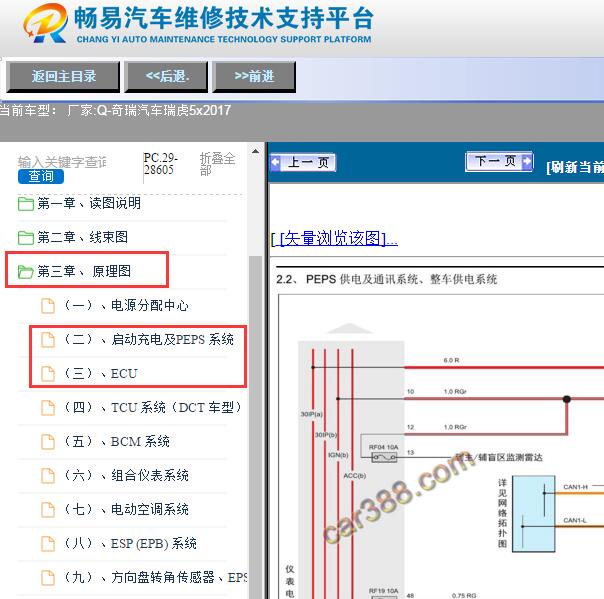
Task: Click the PC.29-28605 text
Action: [161, 164]
